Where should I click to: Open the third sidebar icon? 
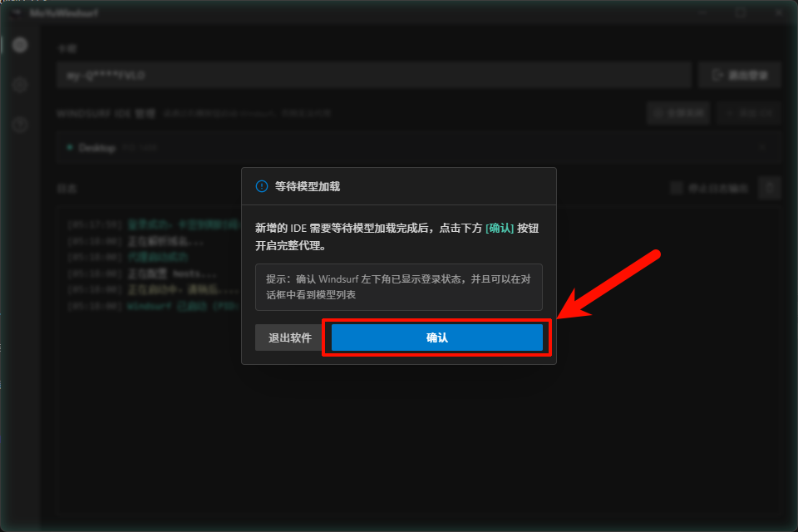[21, 125]
